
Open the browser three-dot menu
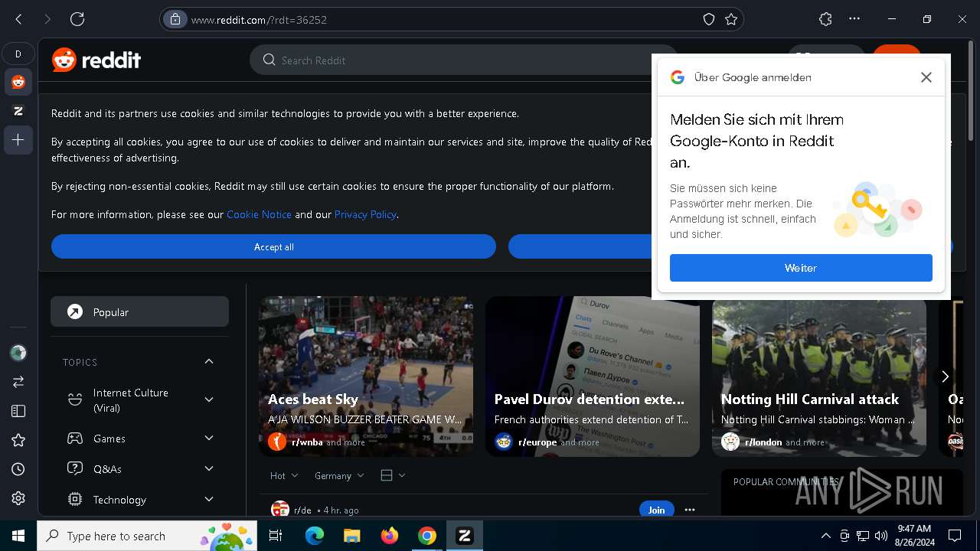854,19
